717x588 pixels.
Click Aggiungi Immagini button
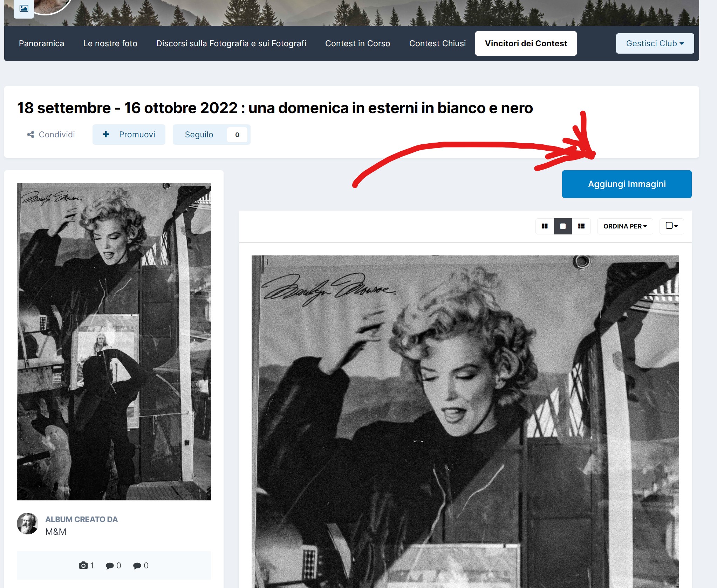point(627,184)
